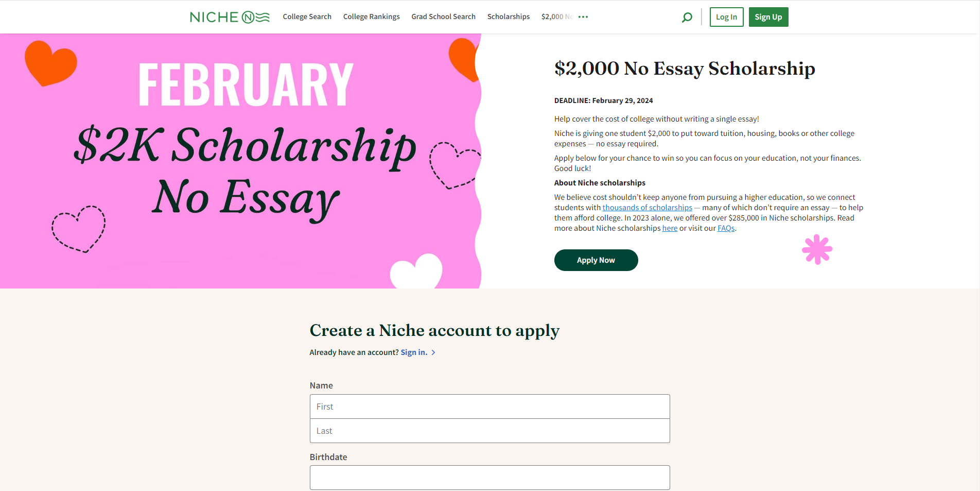Click the orange heart on banner
The height and width of the screenshot is (491, 980).
tap(50, 63)
